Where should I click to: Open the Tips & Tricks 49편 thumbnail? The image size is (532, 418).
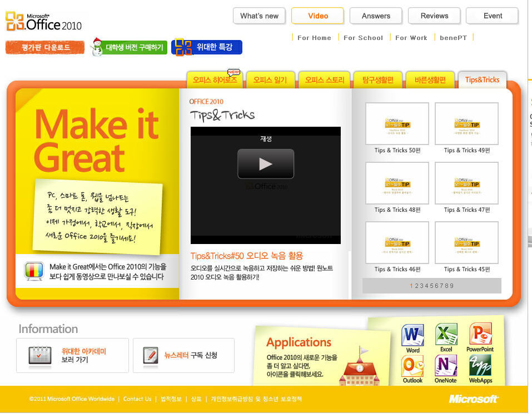[x=466, y=124]
